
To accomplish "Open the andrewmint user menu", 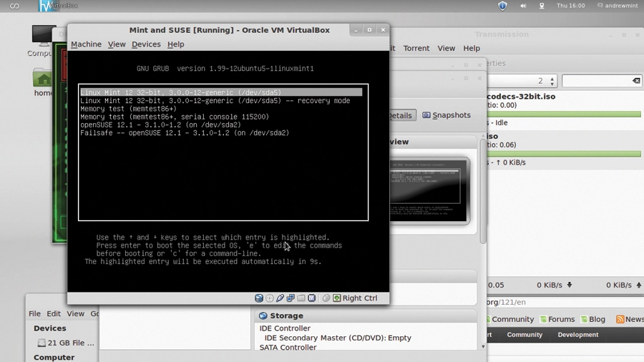I will pos(618,6).
